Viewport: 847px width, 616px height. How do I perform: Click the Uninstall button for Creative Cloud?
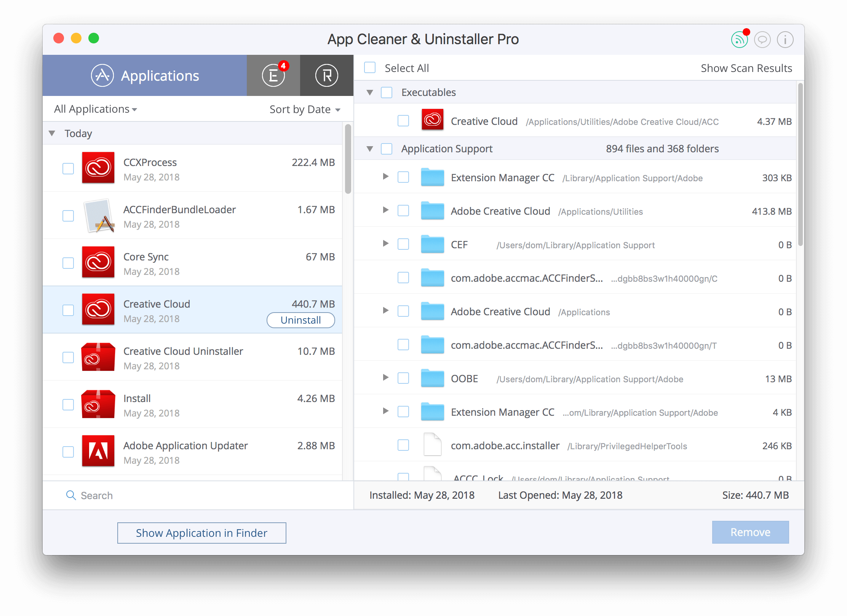point(300,320)
